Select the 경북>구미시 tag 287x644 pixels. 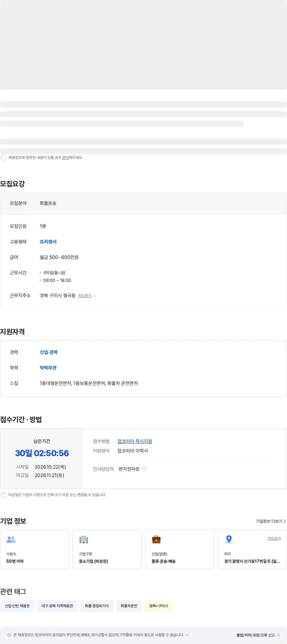[158, 606]
